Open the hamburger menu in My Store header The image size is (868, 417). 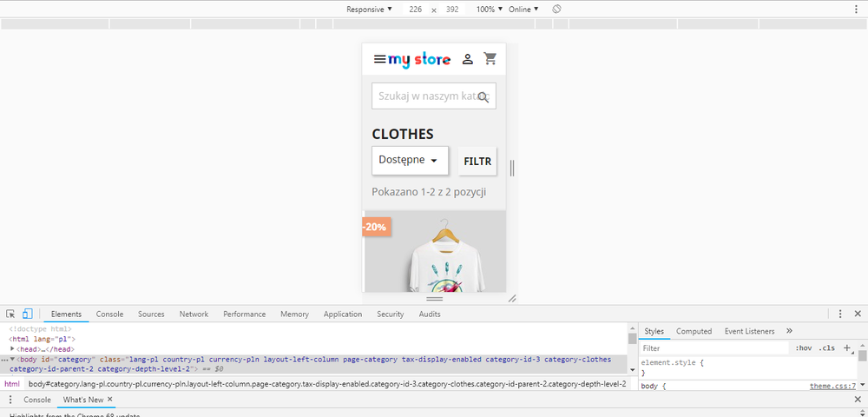[x=380, y=59]
